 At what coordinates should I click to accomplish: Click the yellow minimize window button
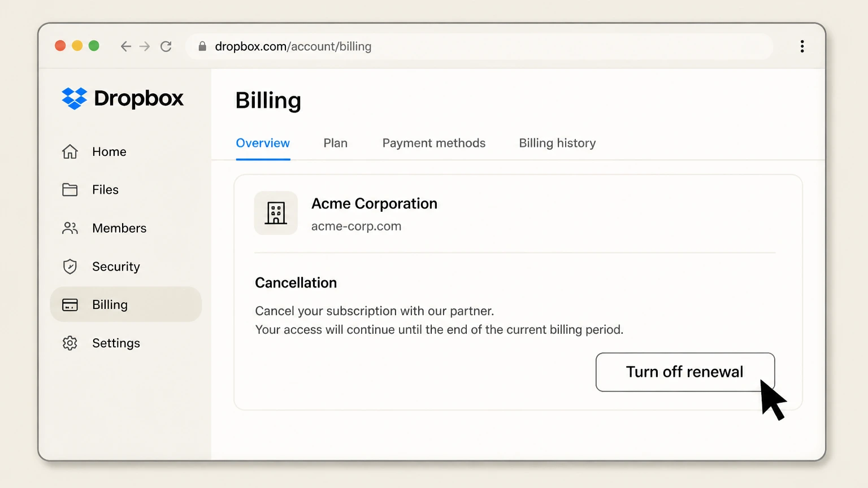77,46
